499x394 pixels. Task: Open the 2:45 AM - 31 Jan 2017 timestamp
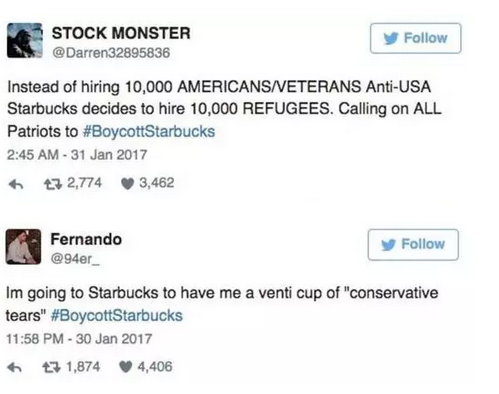pyautogui.click(x=77, y=155)
